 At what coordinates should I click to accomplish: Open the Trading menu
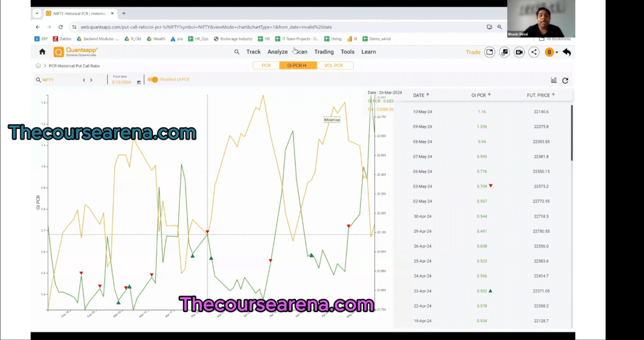[324, 52]
